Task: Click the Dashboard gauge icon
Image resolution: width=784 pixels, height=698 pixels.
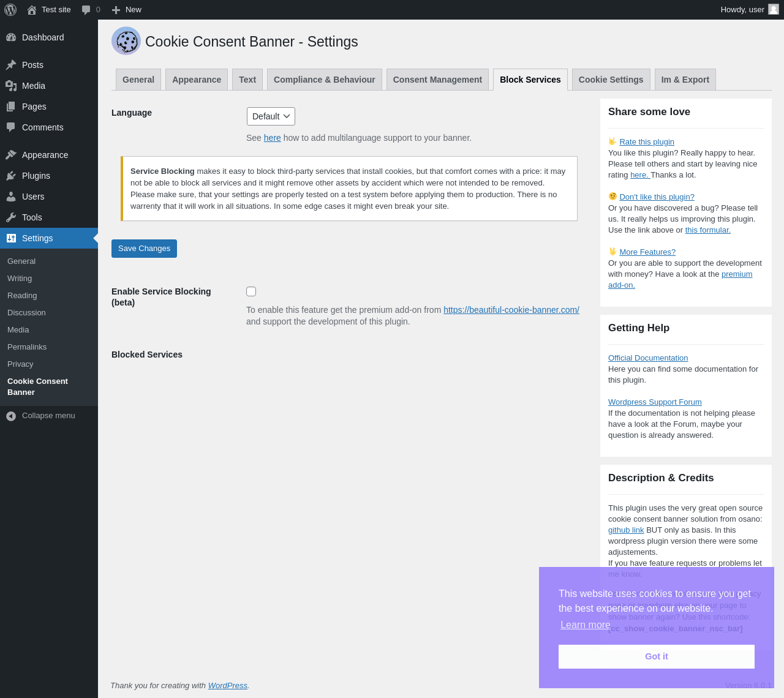Action: (x=11, y=37)
